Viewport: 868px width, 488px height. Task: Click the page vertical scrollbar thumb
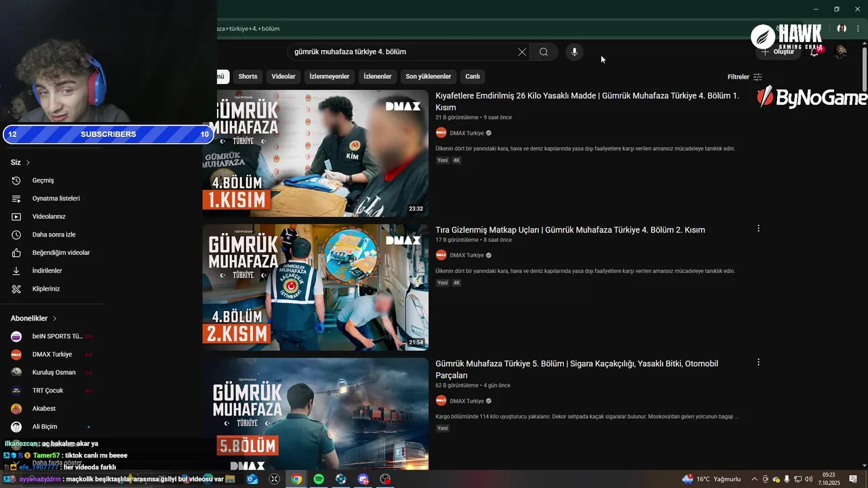click(864, 68)
